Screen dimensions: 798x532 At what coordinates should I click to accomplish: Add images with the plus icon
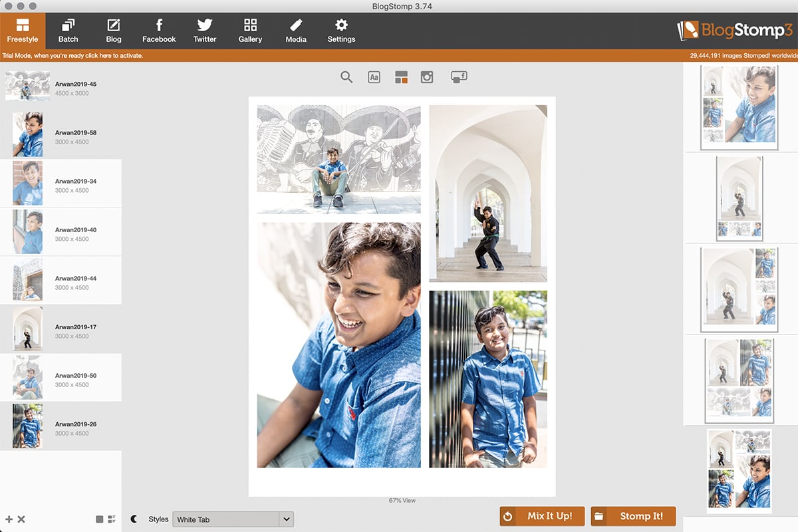tap(9, 519)
